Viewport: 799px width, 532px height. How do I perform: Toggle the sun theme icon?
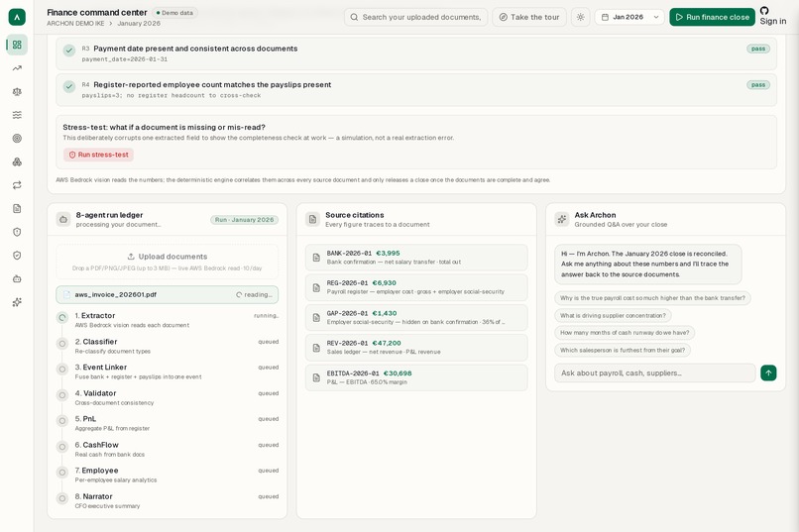[580, 17]
